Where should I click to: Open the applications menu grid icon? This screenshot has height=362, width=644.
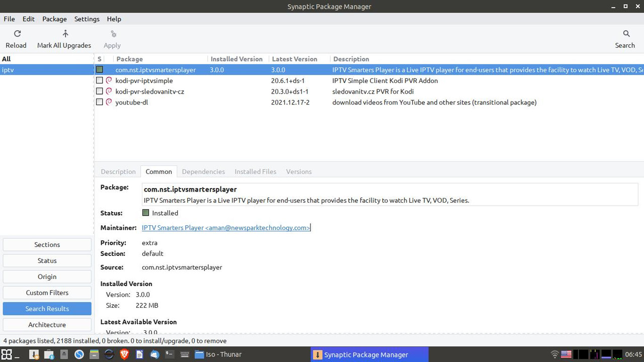[6, 354]
